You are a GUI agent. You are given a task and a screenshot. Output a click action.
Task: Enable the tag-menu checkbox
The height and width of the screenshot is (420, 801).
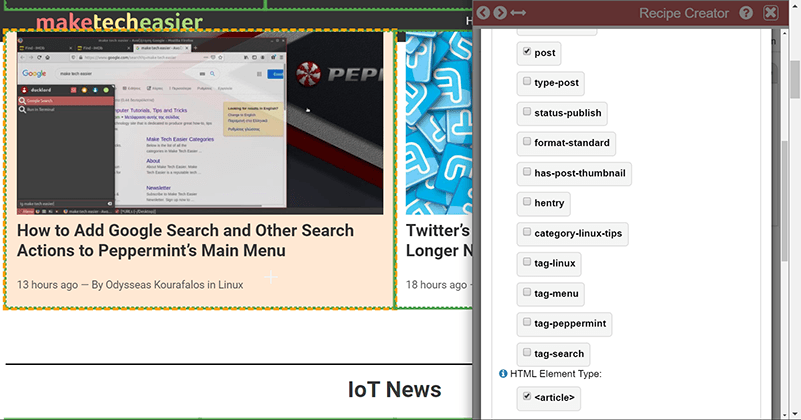click(527, 292)
